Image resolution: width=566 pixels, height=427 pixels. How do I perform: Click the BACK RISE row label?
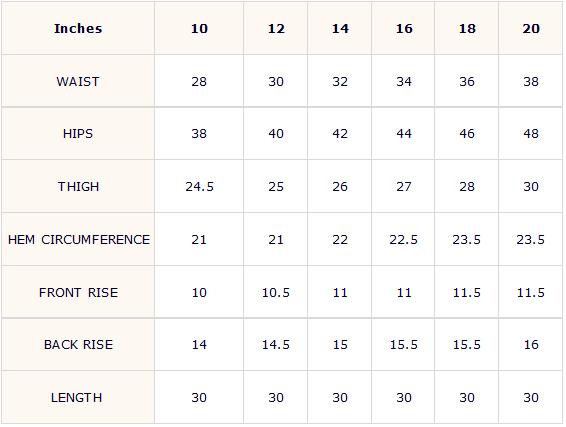pyautogui.click(x=78, y=344)
